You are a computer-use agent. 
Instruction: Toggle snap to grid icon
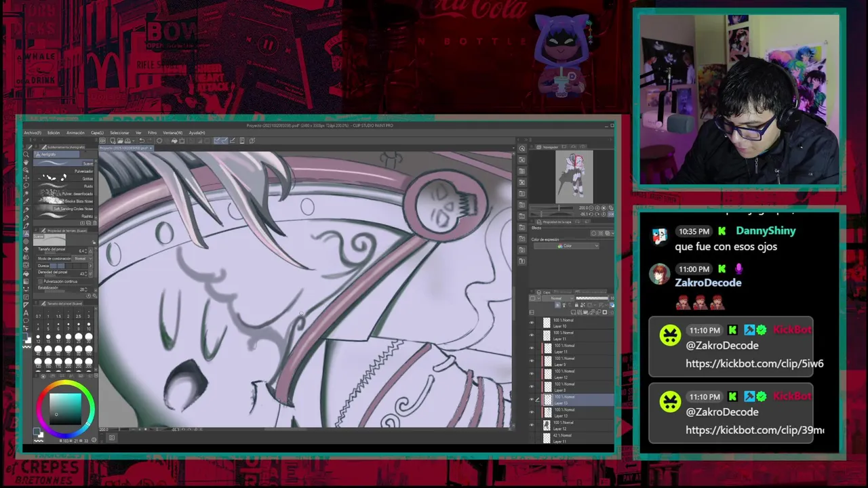[232, 140]
